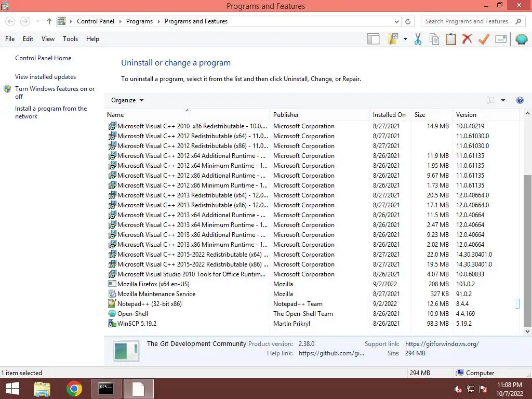Switch to Command Prompt taskbar window

pos(106,389)
